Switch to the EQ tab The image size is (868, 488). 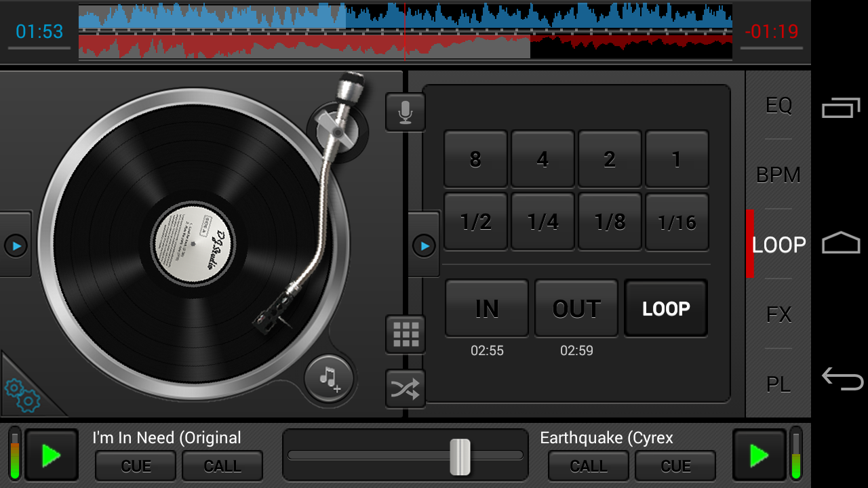pos(778,105)
